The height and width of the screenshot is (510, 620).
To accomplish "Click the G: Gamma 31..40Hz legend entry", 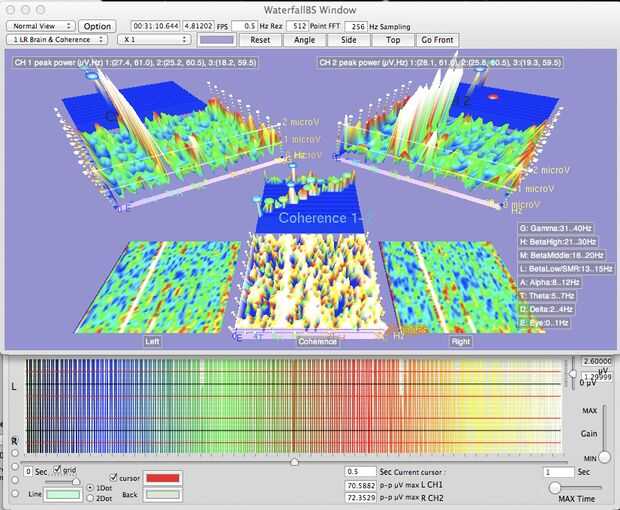I will (556, 229).
